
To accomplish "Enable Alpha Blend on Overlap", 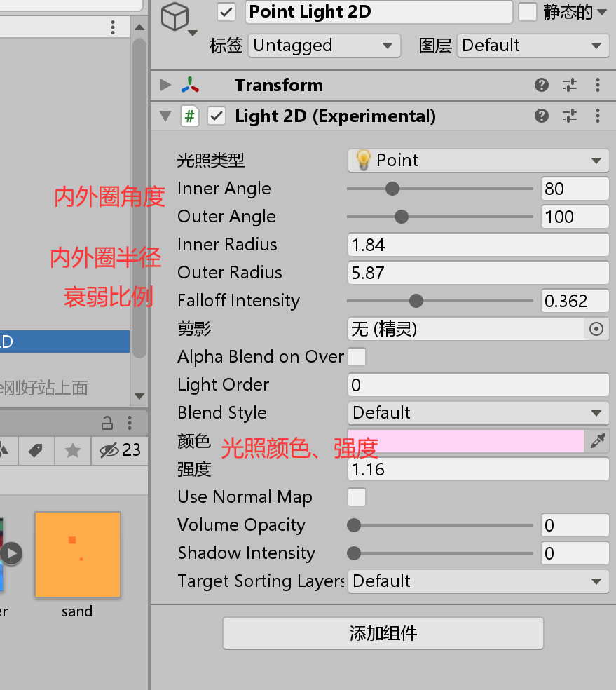I will coord(357,357).
